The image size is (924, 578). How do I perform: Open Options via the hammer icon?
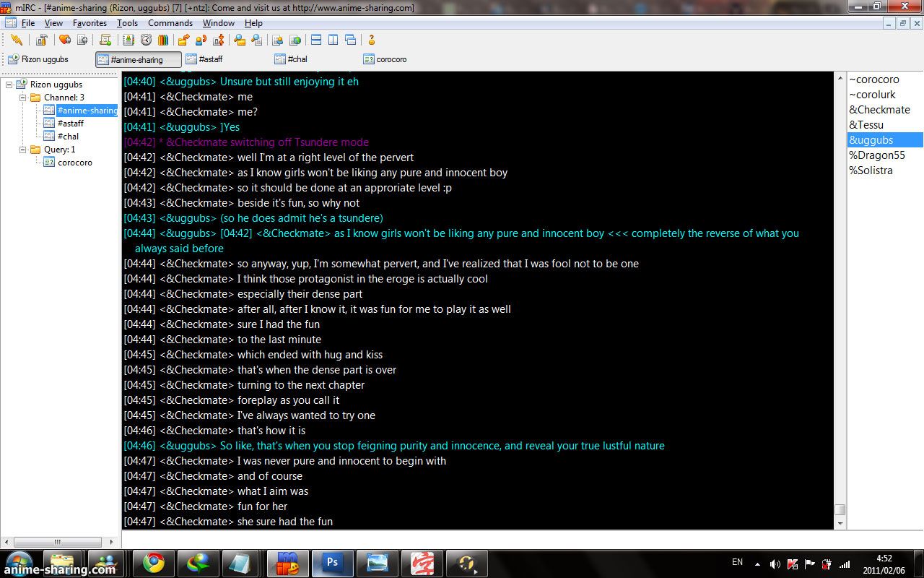[x=42, y=40]
